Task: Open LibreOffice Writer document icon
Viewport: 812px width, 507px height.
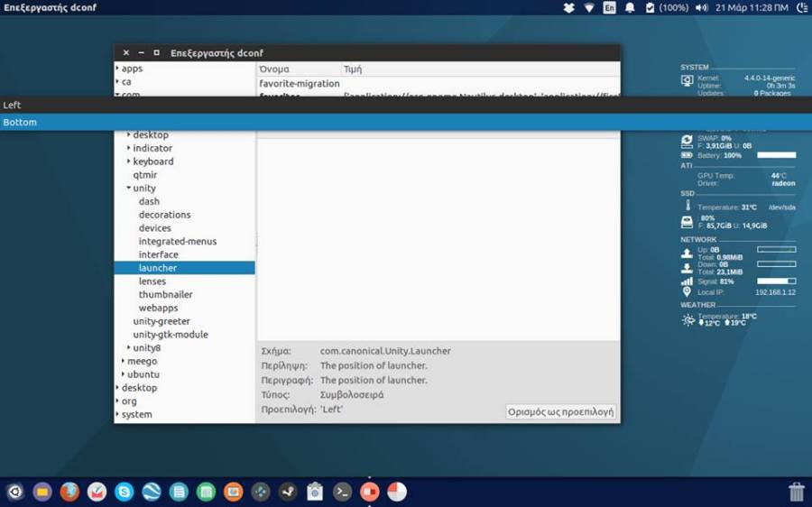Action: tap(179, 492)
